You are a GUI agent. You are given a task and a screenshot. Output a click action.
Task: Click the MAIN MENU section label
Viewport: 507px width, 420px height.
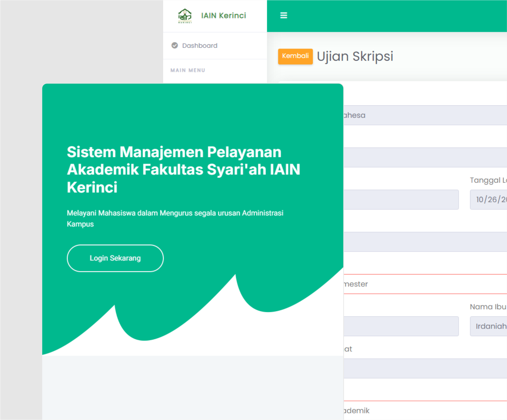(188, 70)
